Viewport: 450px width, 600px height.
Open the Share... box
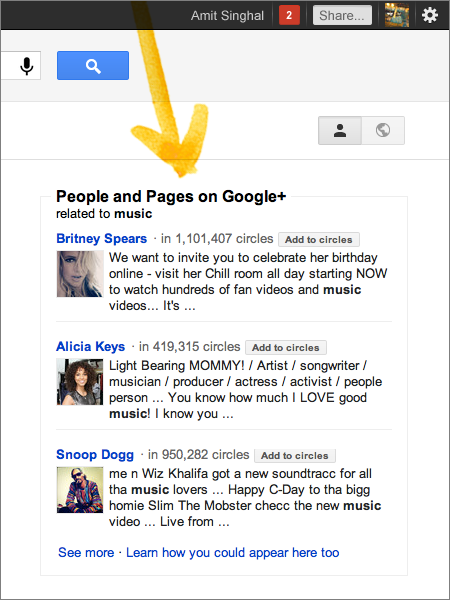pos(342,15)
